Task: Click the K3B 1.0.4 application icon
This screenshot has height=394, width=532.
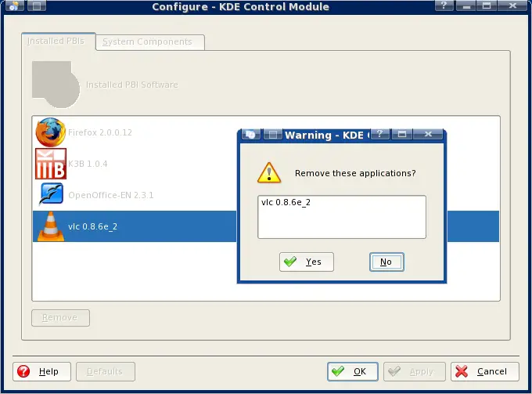Action: [51, 164]
